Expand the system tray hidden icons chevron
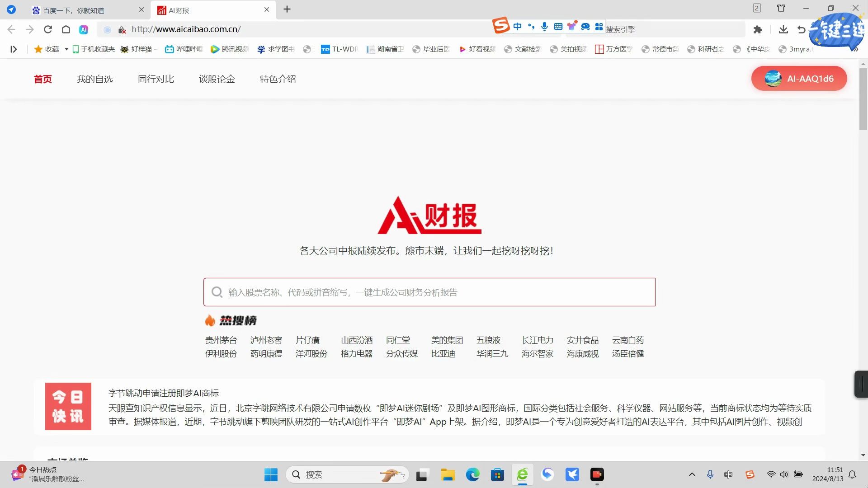This screenshot has width=868, height=488. tap(692, 474)
